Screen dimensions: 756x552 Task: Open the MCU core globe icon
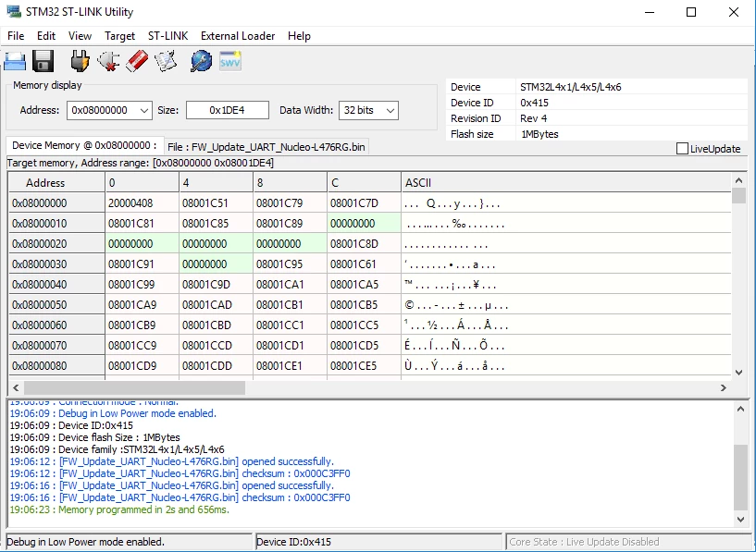pyautogui.click(x=201, y=61)
